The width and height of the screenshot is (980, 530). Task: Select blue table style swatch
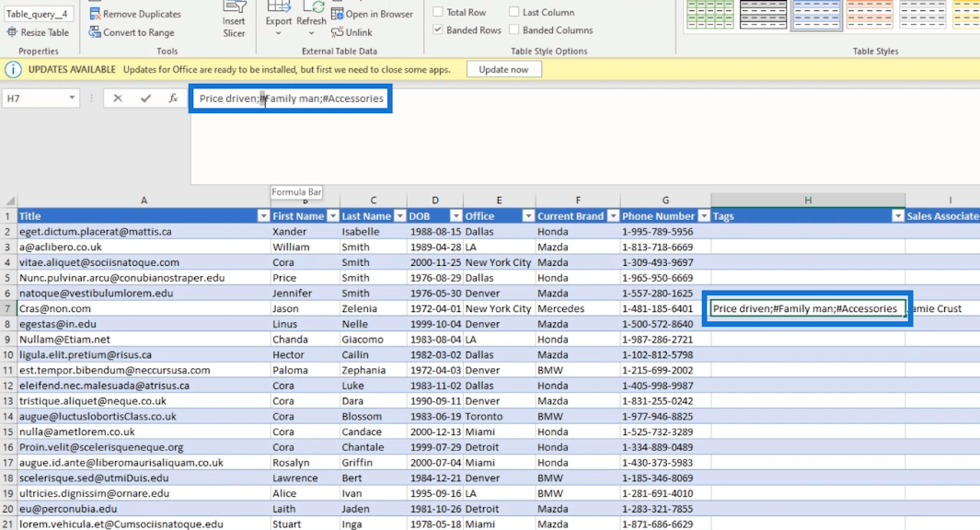pyautogui.click(x=816, y=15)
